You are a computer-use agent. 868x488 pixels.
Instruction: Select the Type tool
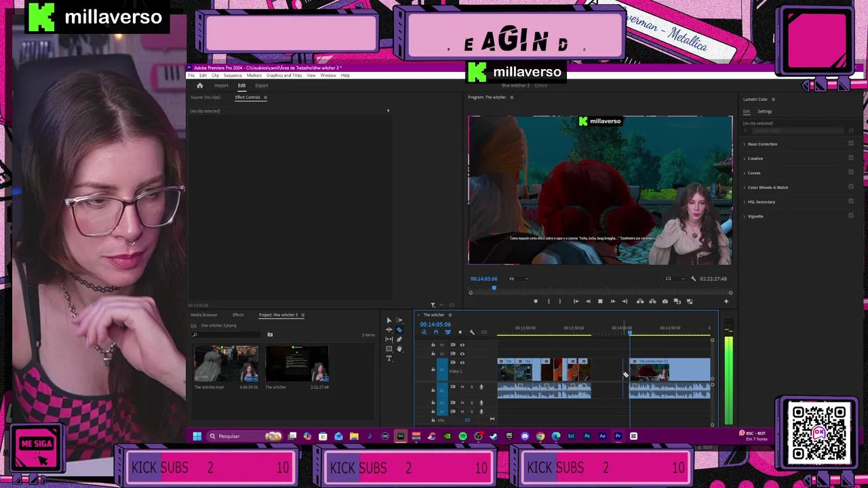point(389,358)
